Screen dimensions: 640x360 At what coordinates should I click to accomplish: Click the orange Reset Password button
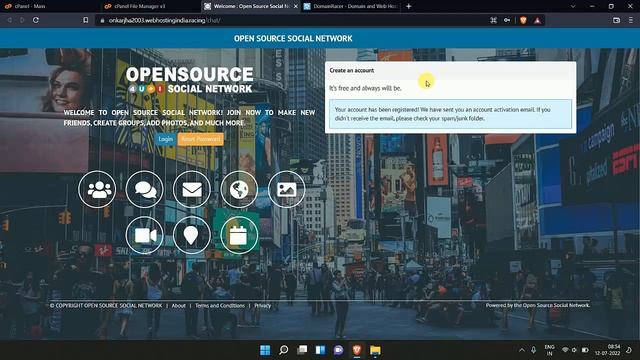[201, 139]
